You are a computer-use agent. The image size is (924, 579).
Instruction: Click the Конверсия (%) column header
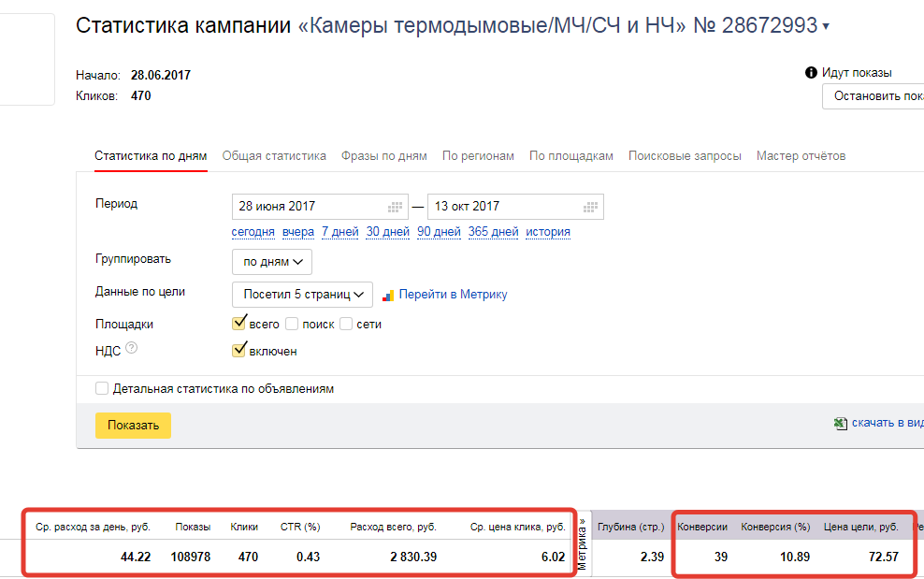click(775, 528)
